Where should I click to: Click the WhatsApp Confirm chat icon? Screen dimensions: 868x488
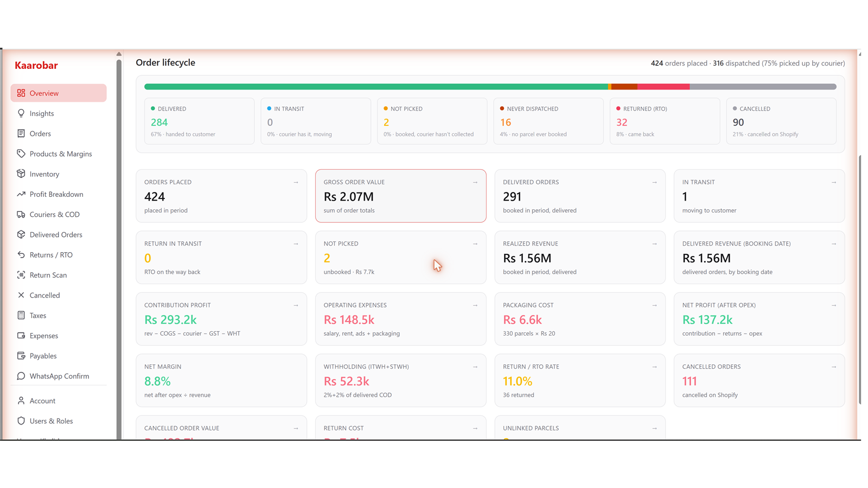[x=21, y=376]
